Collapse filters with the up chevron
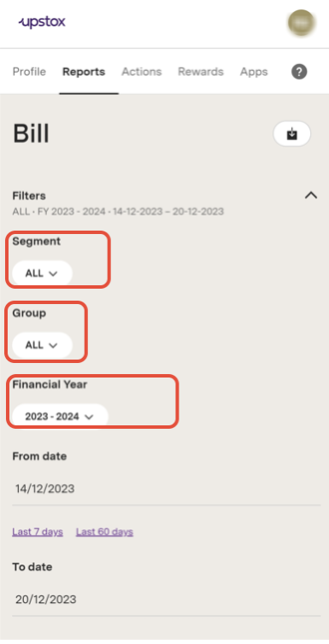Viewport: 329px width, 644px height. (x=311, y=196)
